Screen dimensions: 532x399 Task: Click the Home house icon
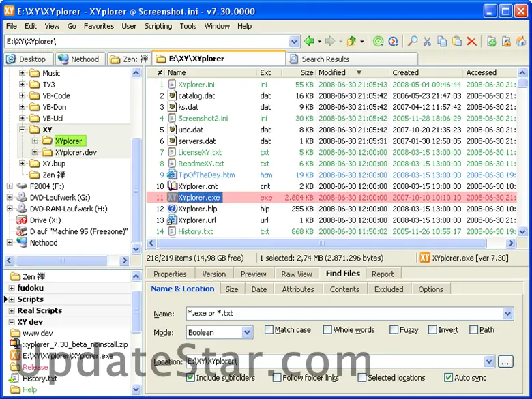(x=521, y=42)
